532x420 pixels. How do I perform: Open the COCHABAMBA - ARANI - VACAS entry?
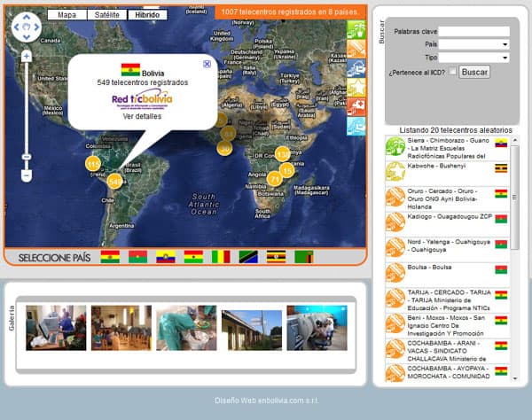[x=448, y=351]
